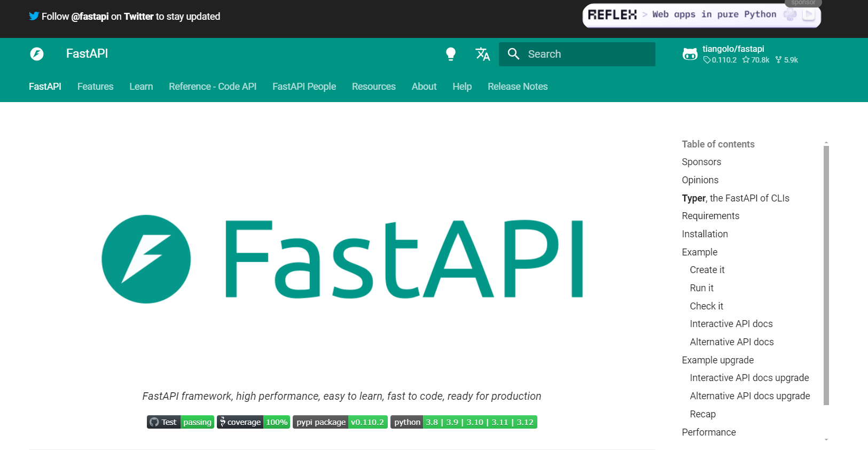Jump to the Requirements section
Viewport: 868px width, 450px height.
coord(710,216)
